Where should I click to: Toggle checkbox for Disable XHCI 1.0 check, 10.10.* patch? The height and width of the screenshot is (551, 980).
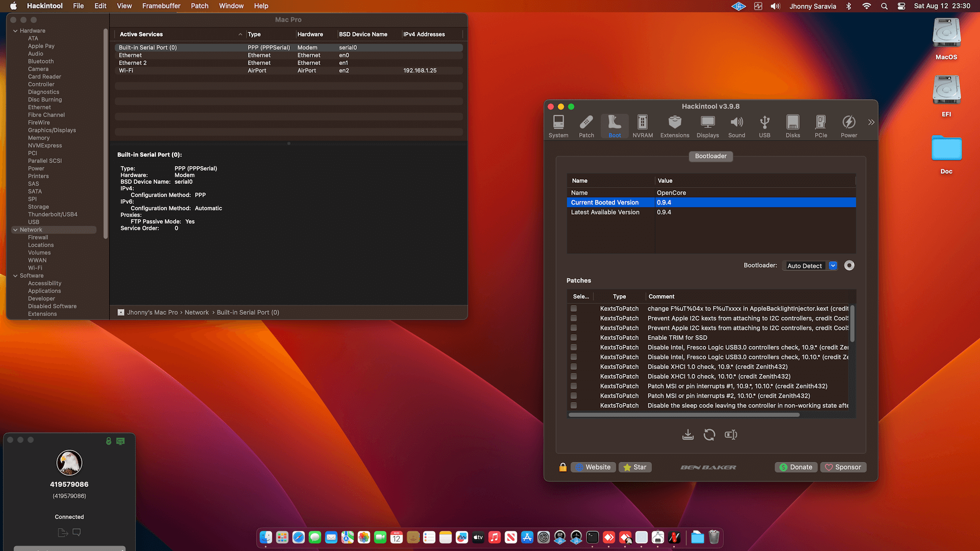click(x=574, y=377)
